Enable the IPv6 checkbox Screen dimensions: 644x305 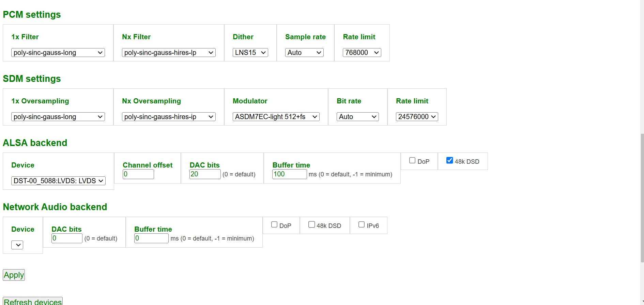[362, 224]
